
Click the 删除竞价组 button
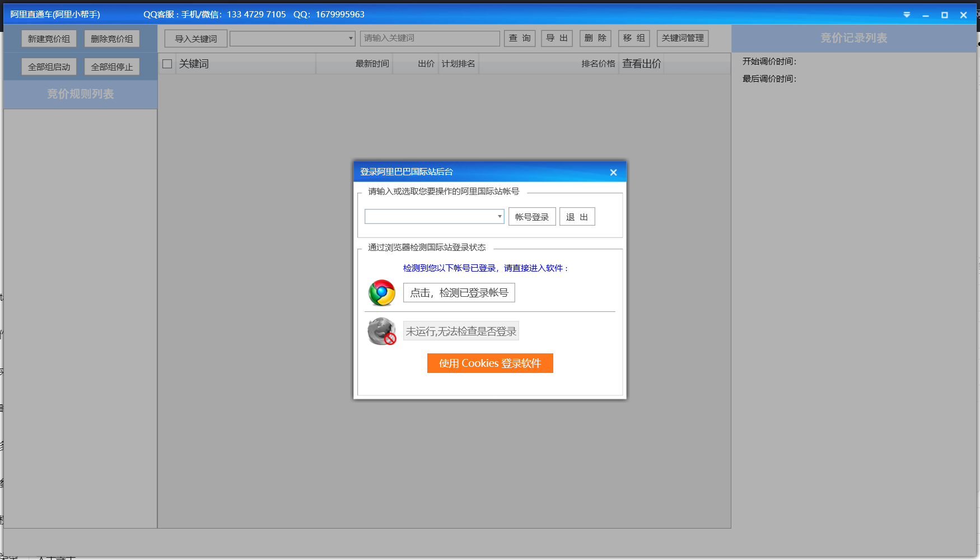pos(112,39)
